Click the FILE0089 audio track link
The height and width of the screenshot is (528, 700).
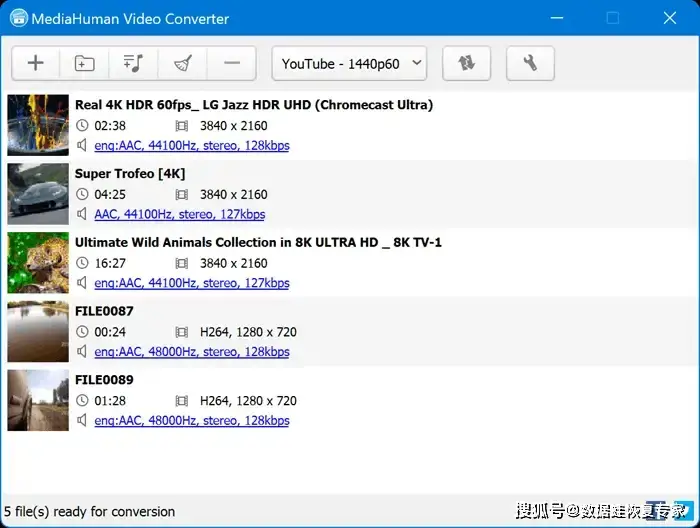191,421
